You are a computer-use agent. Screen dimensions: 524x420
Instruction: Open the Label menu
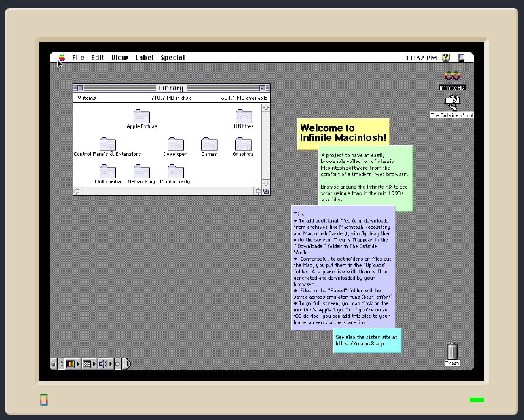(144, 58)
